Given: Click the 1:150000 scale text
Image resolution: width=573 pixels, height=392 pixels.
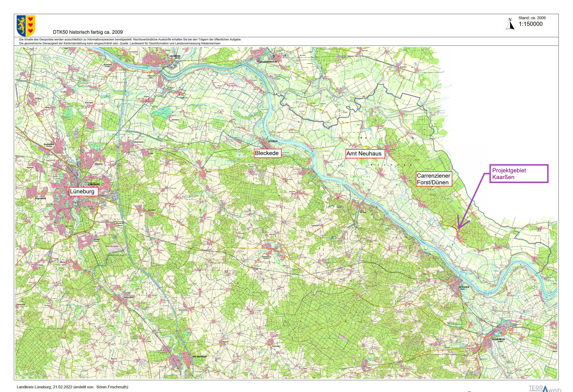Looking at the screenshot, I should pyautogui.click(x=531, y=24).
